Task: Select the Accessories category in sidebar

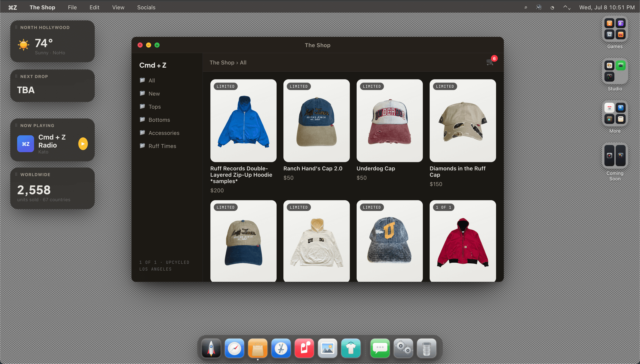Action: 167,133
